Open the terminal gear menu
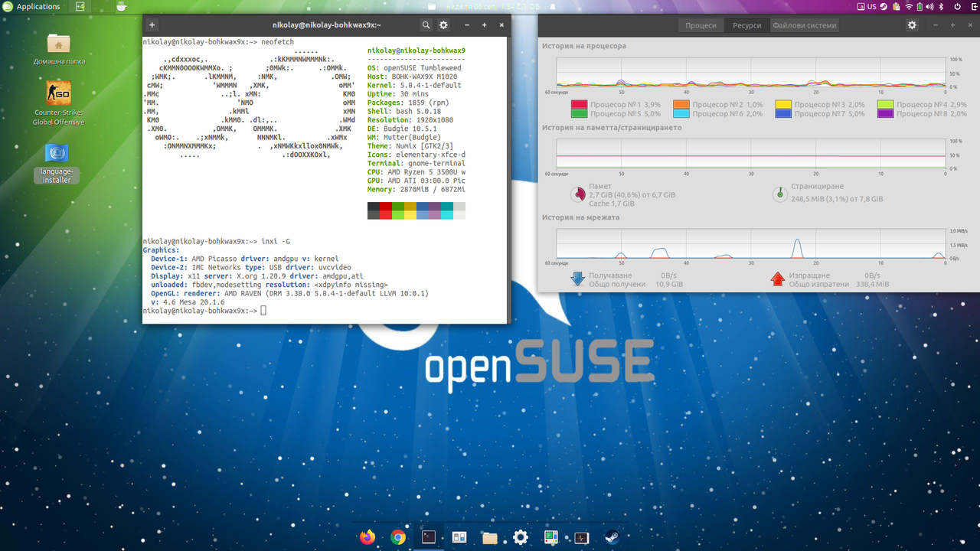This screenshot has height=551, width=980. pos(443,25)
